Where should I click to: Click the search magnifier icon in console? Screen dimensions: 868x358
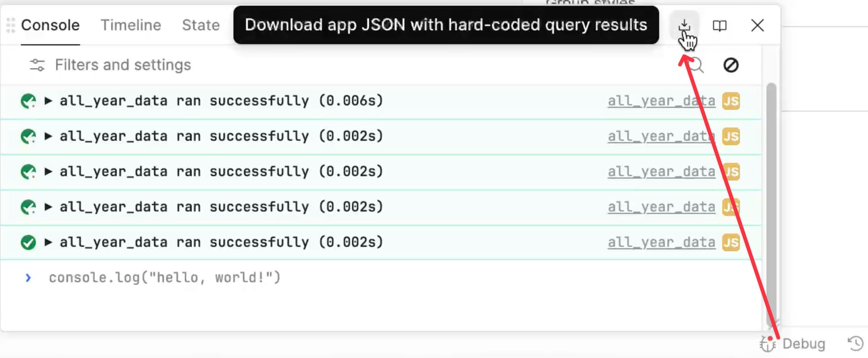[696, 65]
